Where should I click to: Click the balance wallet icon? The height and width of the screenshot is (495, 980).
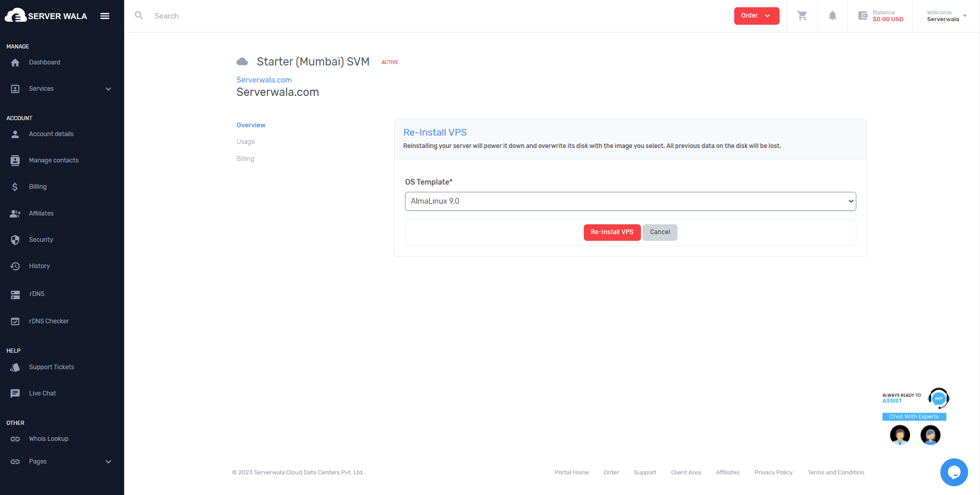(863, 15)
